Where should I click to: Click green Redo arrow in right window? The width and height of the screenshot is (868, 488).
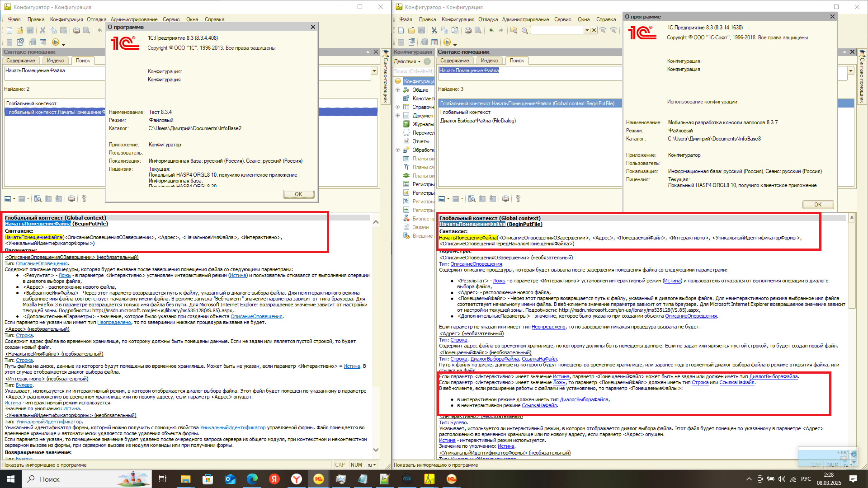tap(501, 30)
